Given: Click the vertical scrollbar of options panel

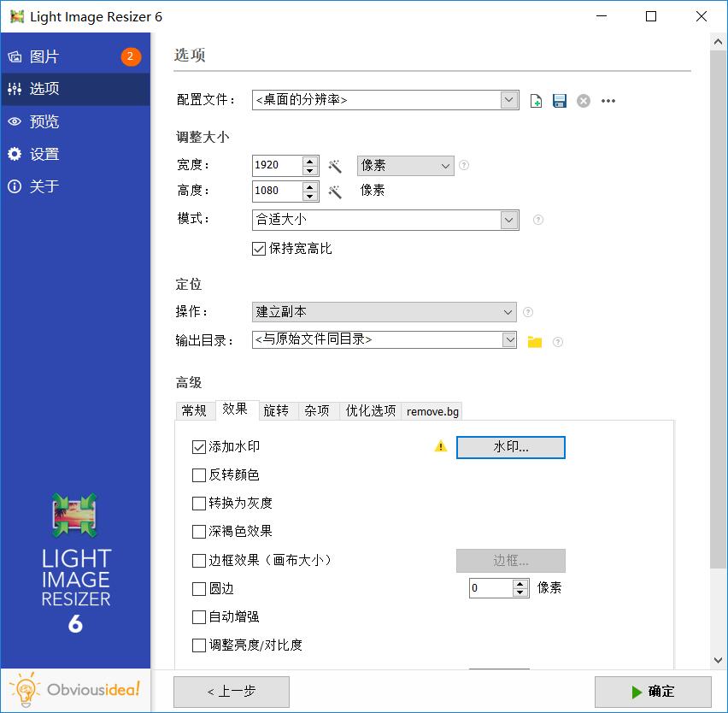Looking at the screenshot, I should (718, 342).
